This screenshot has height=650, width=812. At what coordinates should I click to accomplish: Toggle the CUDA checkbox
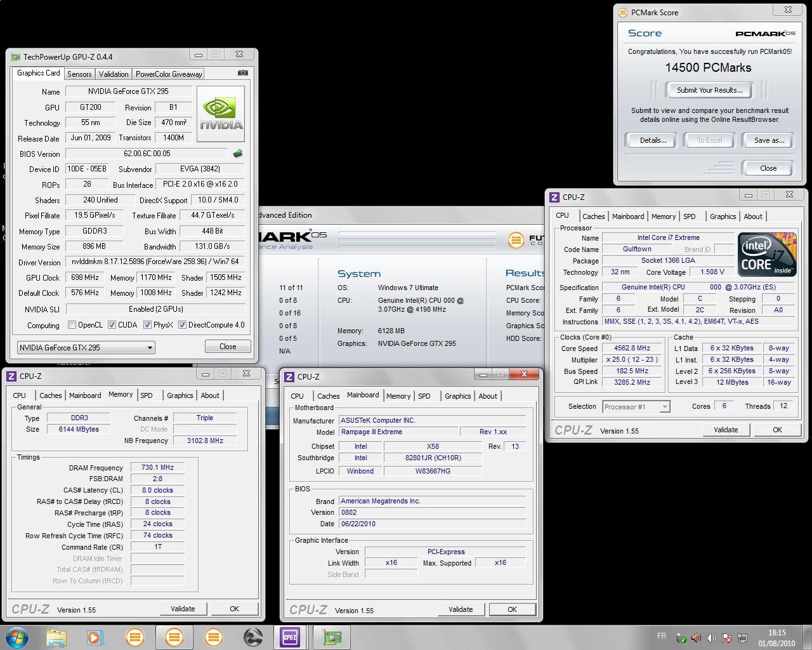[x=112, y=325]
